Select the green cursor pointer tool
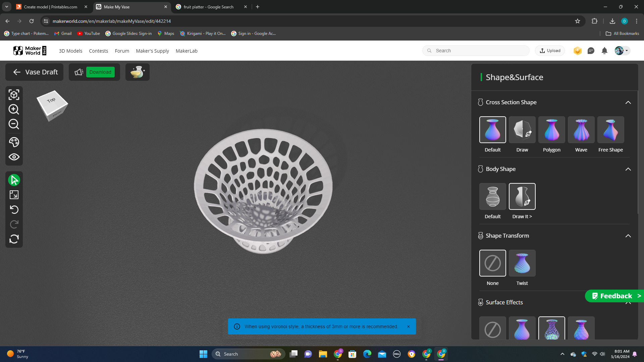 [x=14, y=180]
